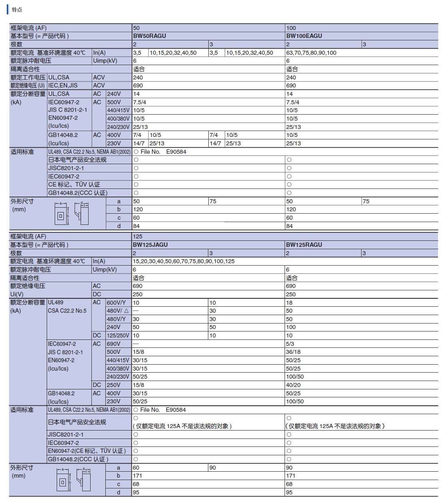
Task: Click the 5/3 breaking capacity value
Action: coord(290,344)
